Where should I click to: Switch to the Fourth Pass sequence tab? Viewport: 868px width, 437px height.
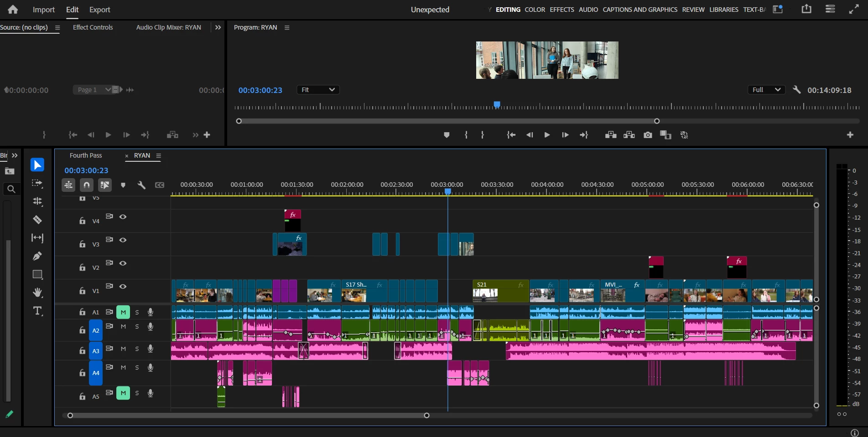[86, 155]
